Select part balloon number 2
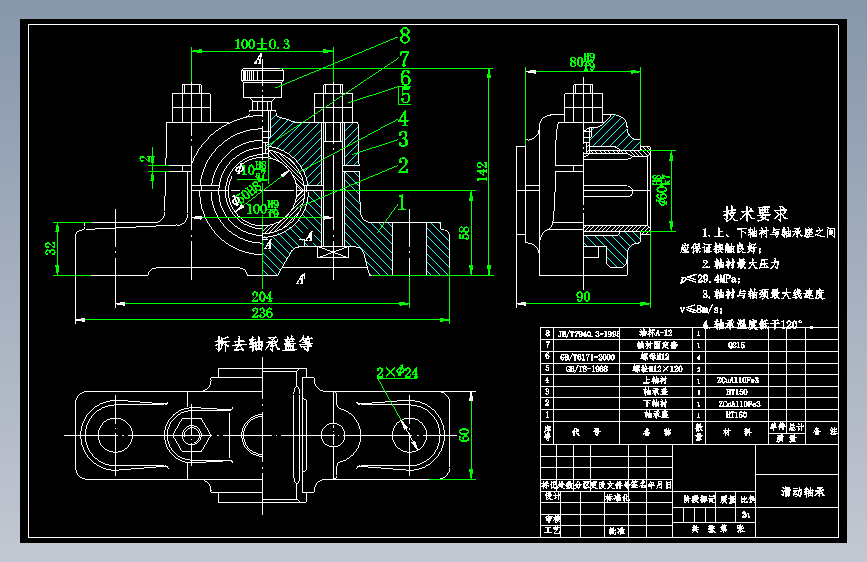Image resolution: width=867 pixels, height=562 pixels. click(403, 165)
